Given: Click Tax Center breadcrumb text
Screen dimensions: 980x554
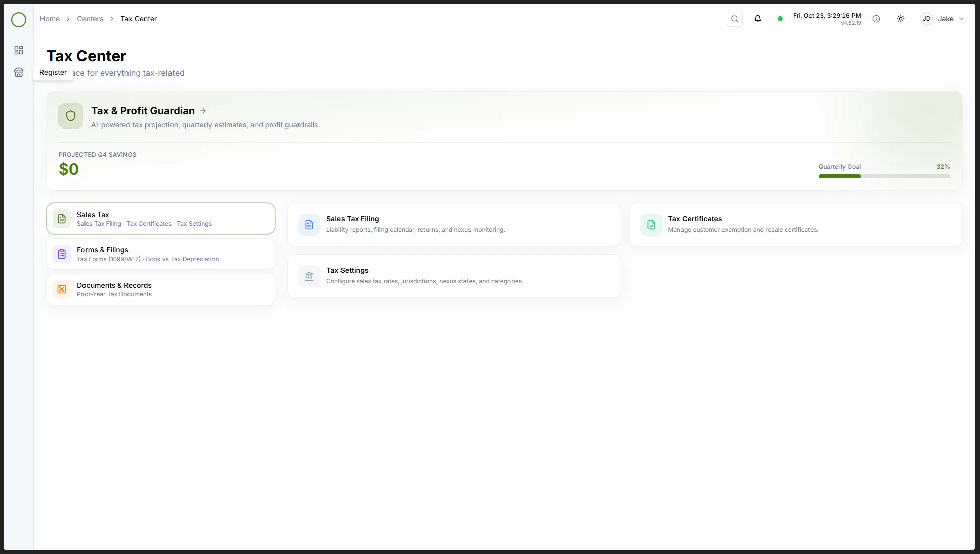Looking at the screenshot, I should pos(139,19).
